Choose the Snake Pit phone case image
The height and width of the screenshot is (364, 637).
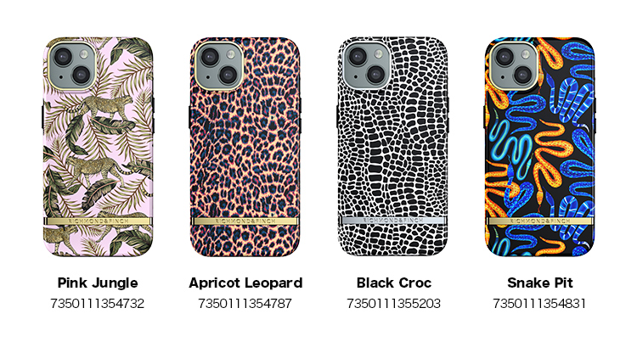[540, 147]
